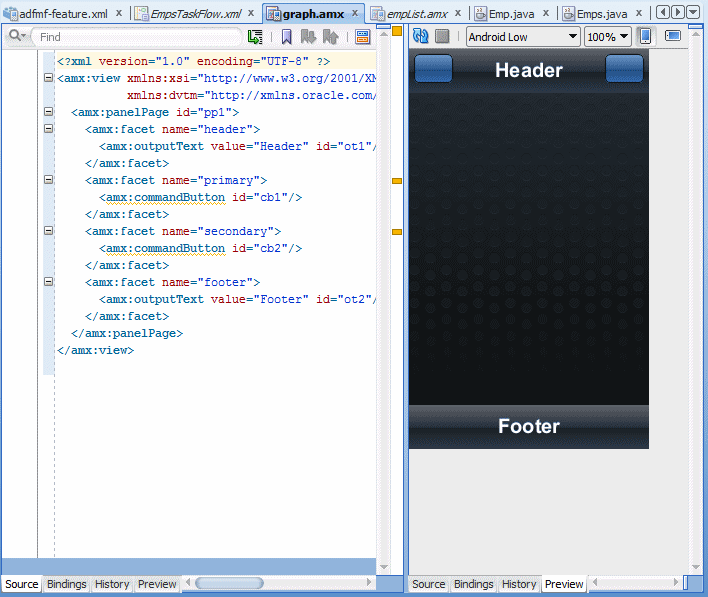
Task: Go to next bookmark icon
Action: (x=308, y=37)
